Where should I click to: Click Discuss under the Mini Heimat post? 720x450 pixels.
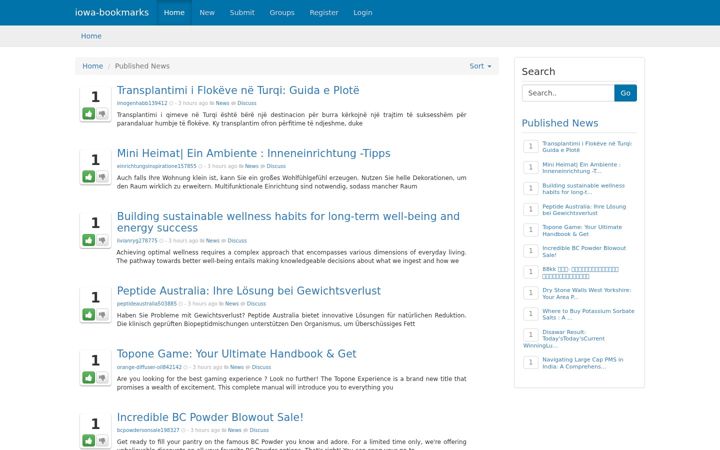276,166
